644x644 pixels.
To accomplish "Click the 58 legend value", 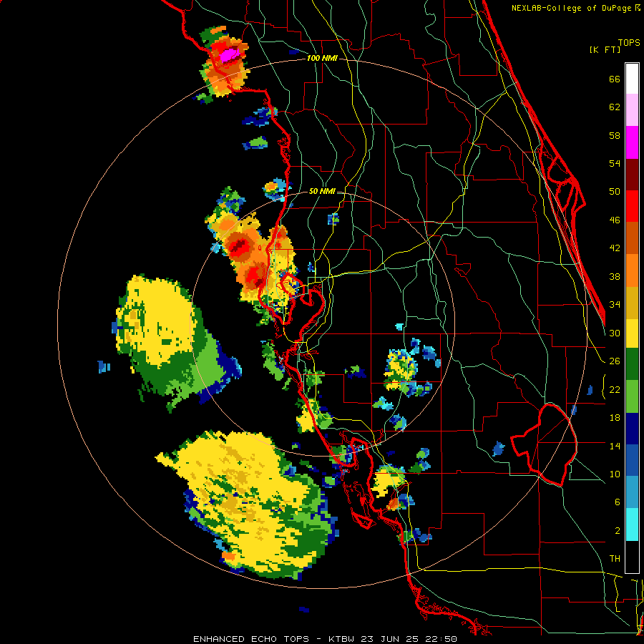I will pos(615,135).
